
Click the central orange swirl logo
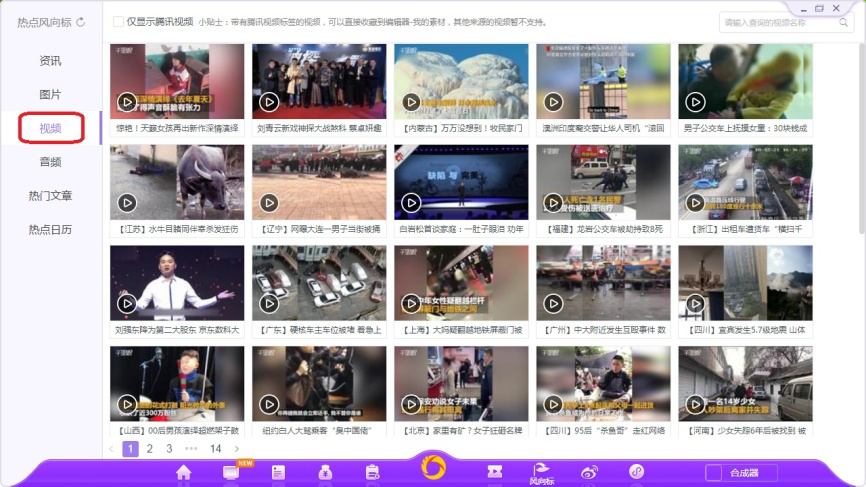(433, 467)
